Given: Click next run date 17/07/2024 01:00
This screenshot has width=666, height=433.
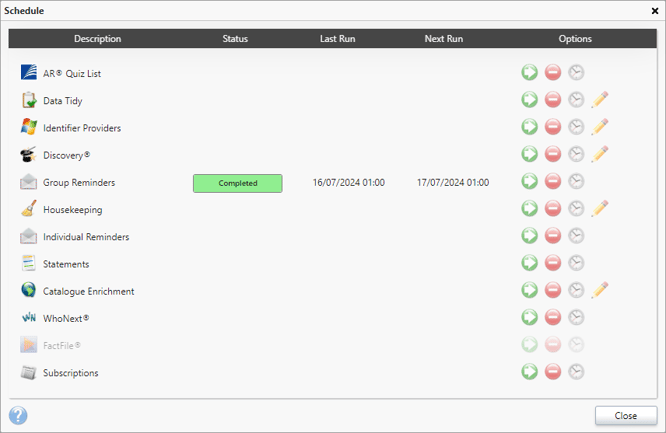Looking at the screenshot, I should 453,182.
